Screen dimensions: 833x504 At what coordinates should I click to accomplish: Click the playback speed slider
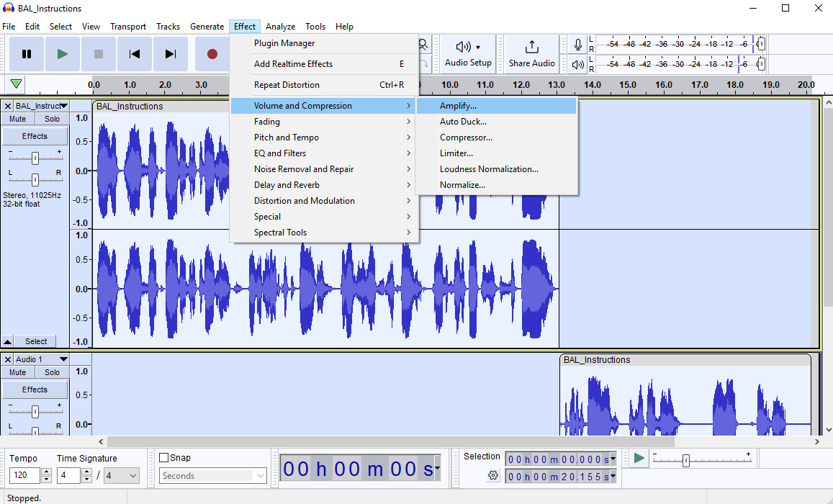(x=685, y=459)
